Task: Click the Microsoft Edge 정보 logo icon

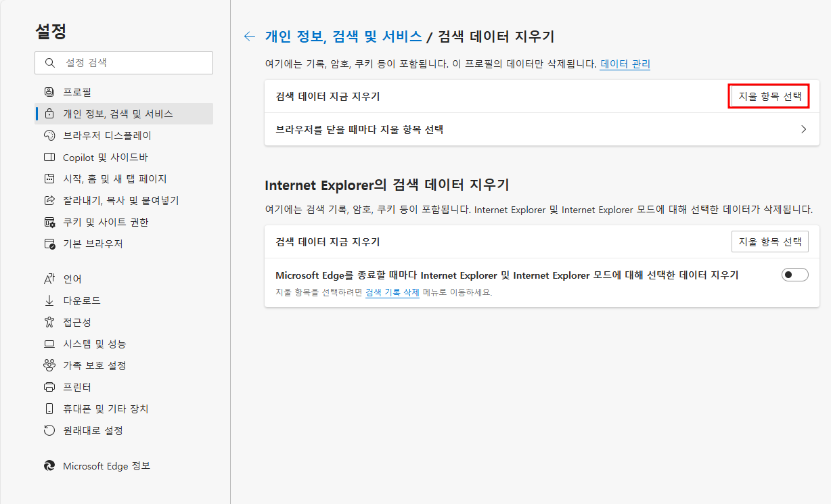Action: click(x=49, y=466)
